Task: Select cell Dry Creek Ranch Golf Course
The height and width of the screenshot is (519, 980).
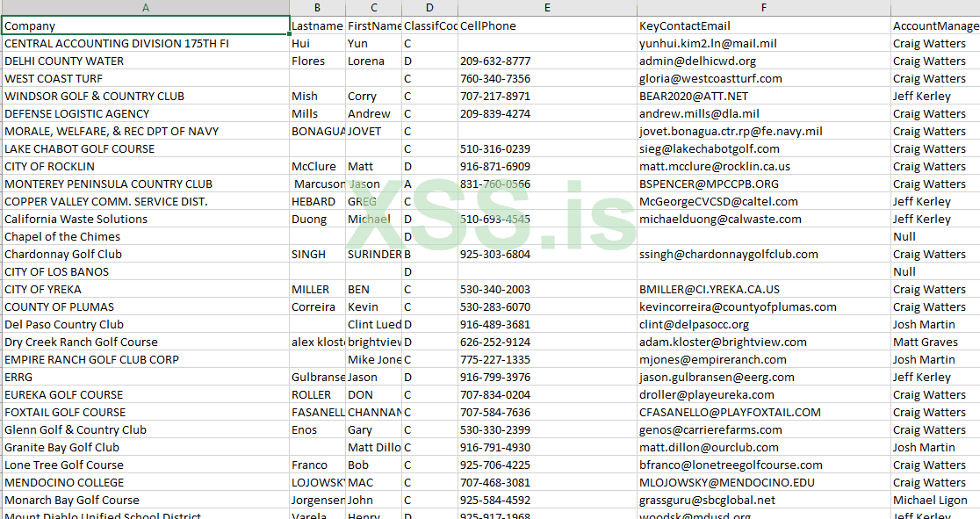Action: click(x=146, y=342)
